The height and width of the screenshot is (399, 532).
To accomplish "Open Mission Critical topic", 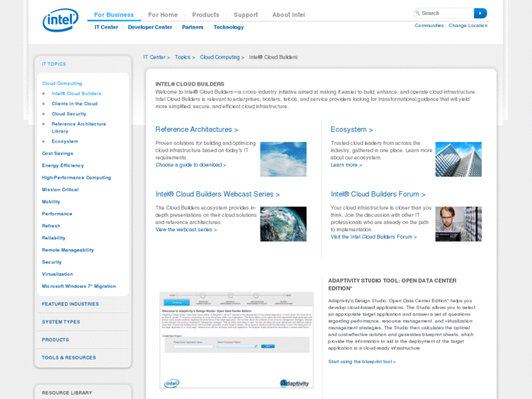I will 60,190.
